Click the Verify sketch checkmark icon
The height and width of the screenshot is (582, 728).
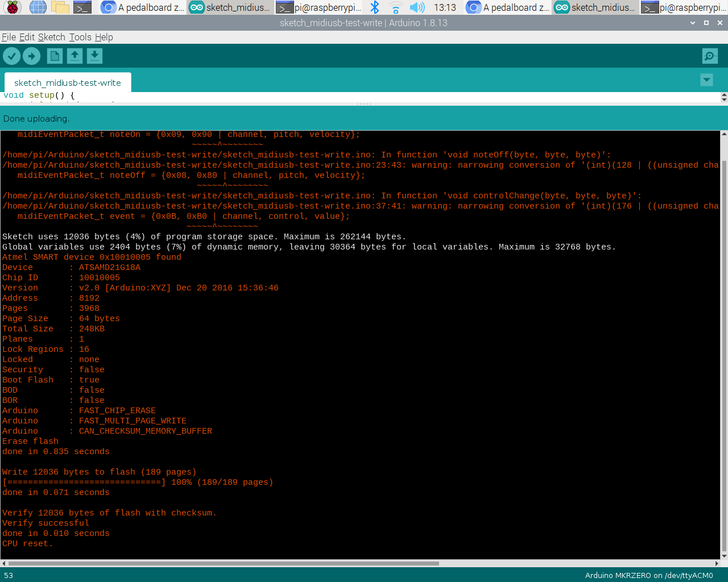click(12, 56)
